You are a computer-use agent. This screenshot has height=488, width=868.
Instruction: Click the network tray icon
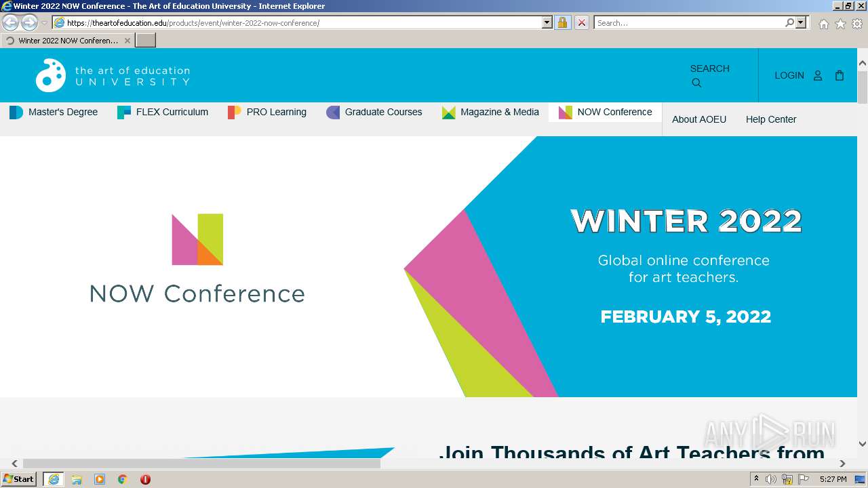point(787,479)
